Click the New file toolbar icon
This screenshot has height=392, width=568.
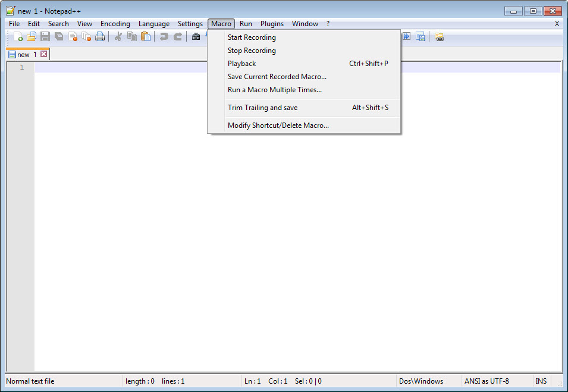click(18, 37)
